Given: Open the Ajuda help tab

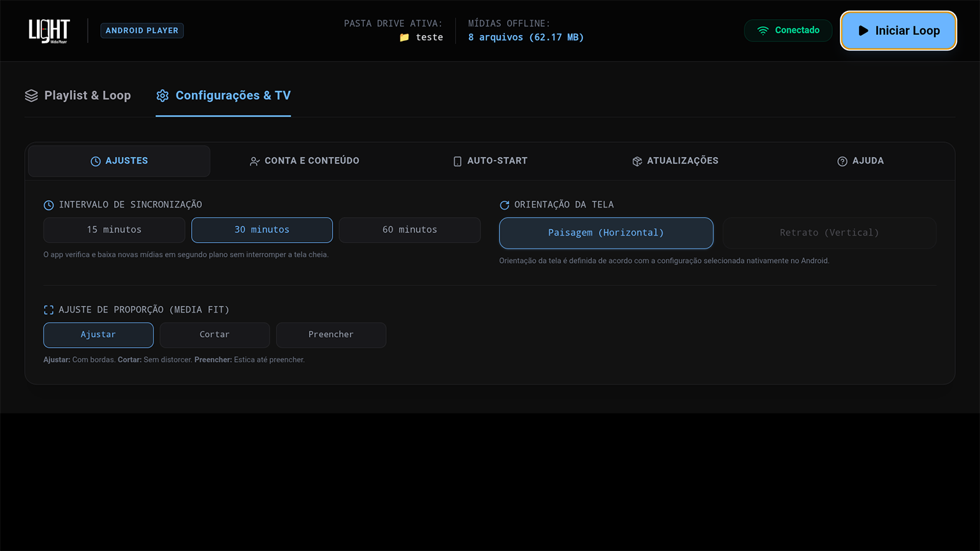Looking at the screenshot, I should tap(860, 161).
